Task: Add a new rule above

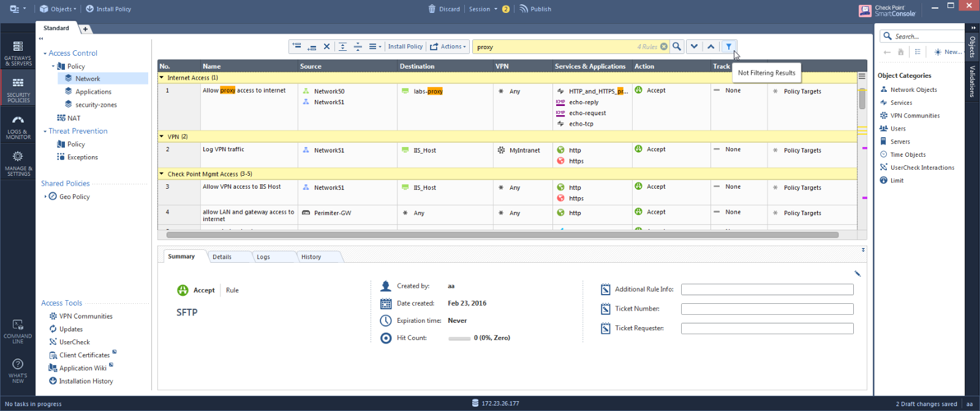Action: tap(296, 47)
